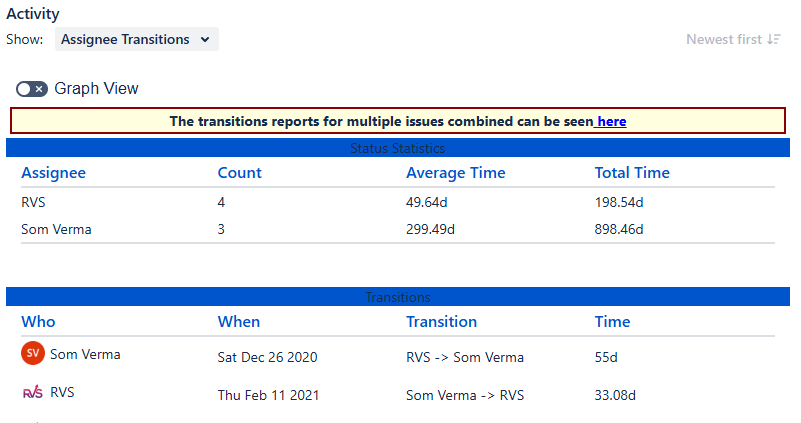The width and height of the screenshot is (801, 423).
Task: Click the Average Time column header
Action: coord(456,172)
